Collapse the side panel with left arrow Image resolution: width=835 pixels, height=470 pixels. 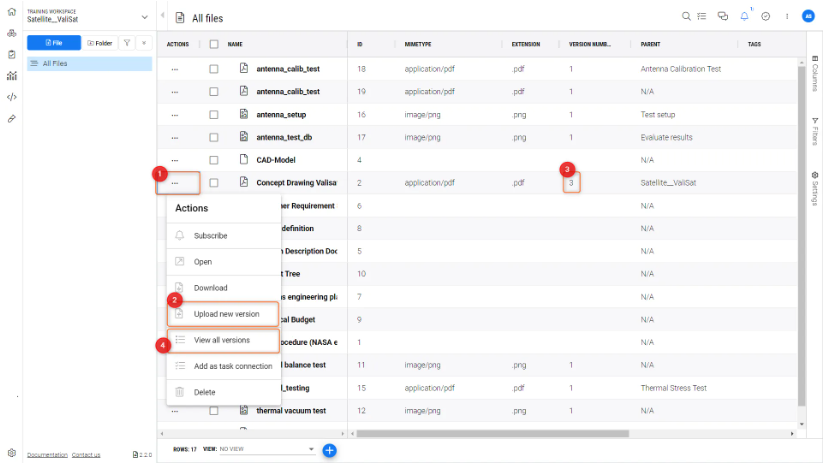point(163,15)
